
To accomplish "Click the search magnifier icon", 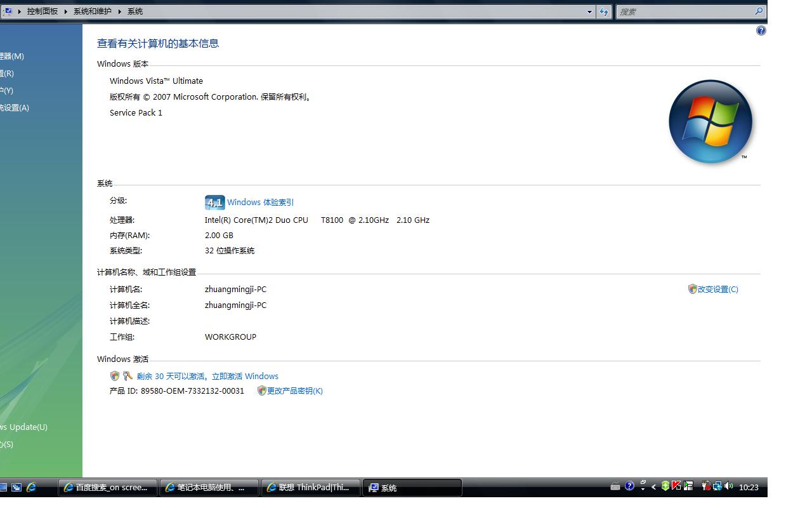I will tap(759, 11).
